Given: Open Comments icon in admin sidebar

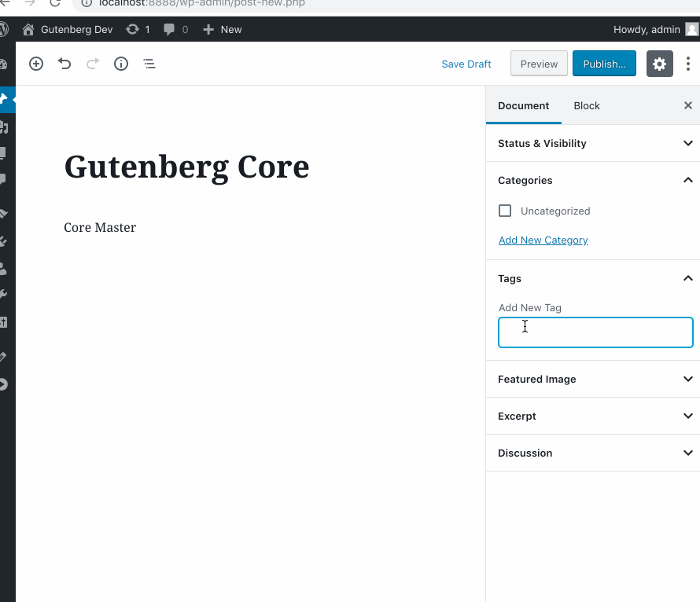Looking at the screenshot, I should coord(3,179).
